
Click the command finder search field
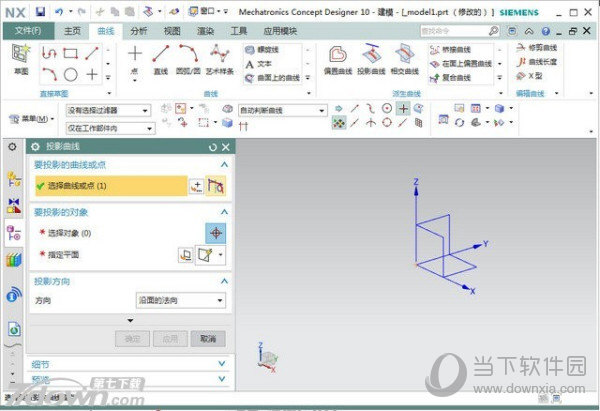(x=455, y=31)
